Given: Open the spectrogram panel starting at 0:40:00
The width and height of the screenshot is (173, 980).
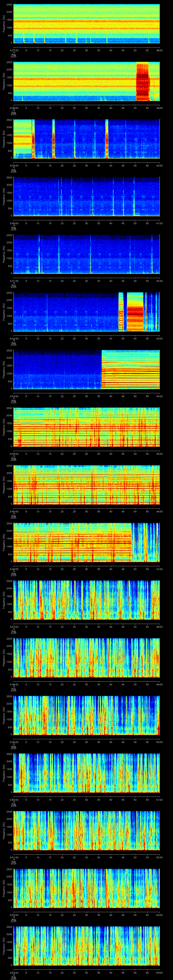Looking at the screenshot, I should pyautogui.click(x=87, y=197).
